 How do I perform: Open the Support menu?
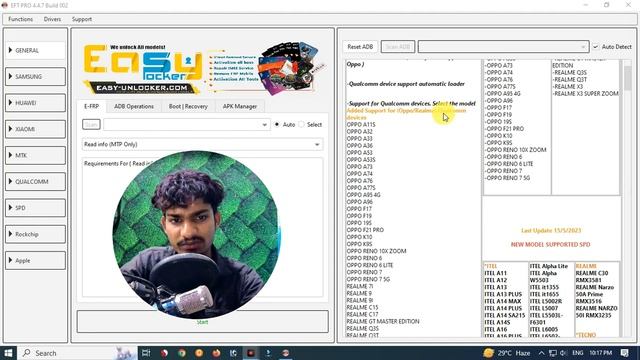pos(82,19)
